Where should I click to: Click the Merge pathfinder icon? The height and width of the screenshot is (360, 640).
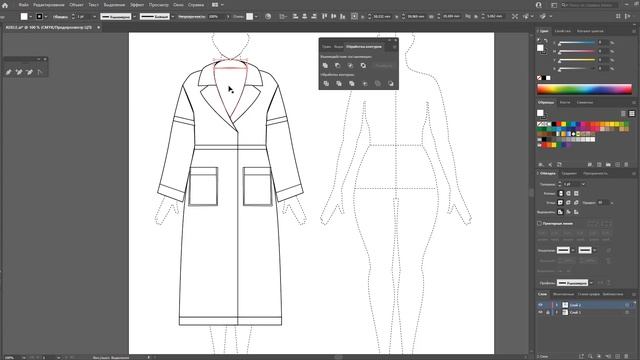coord(351,83)
